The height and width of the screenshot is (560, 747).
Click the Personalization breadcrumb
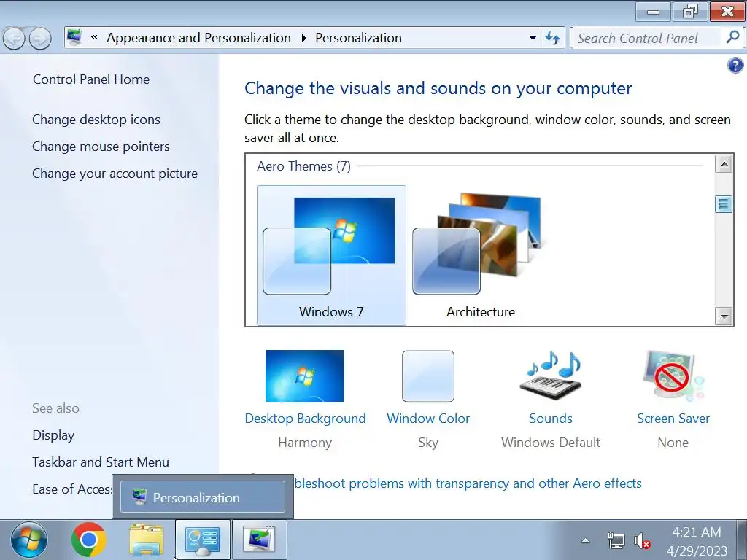[358, 38]
